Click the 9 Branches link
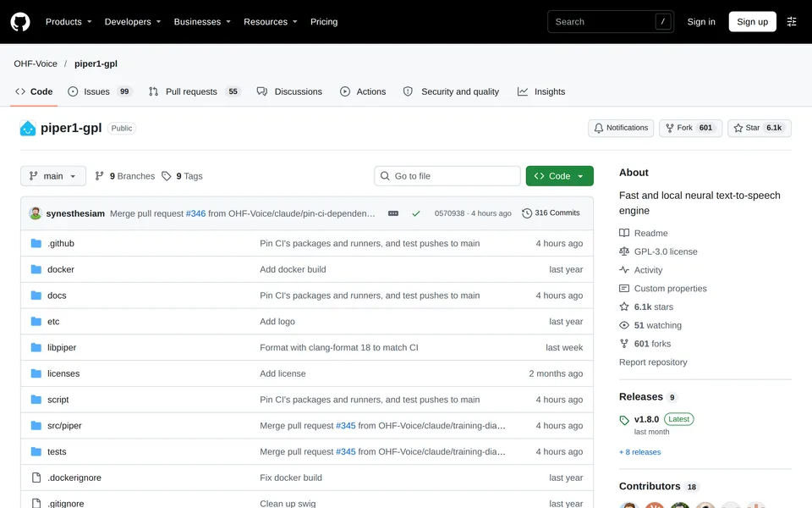This screenshot has height=508, width=812. [x=125, y=176]
